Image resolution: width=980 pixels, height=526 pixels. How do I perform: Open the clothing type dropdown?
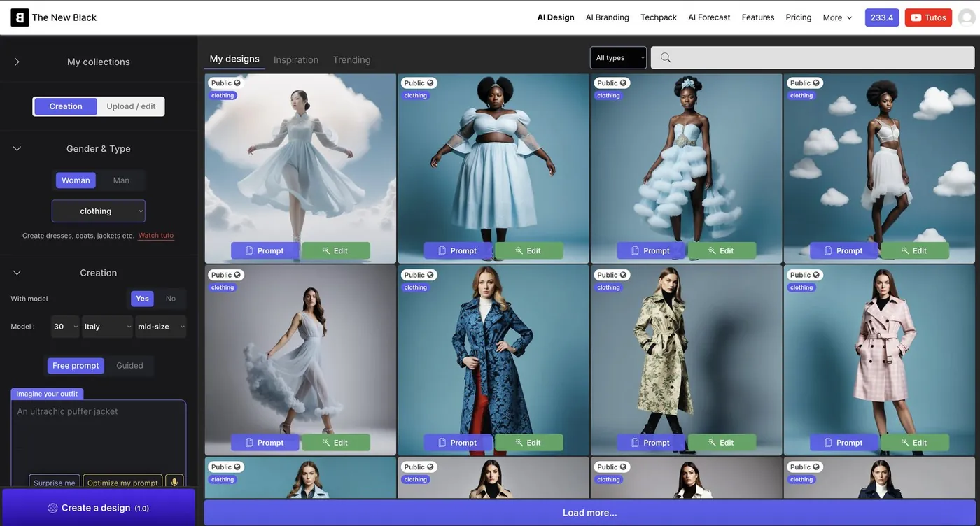pos(99,211)
